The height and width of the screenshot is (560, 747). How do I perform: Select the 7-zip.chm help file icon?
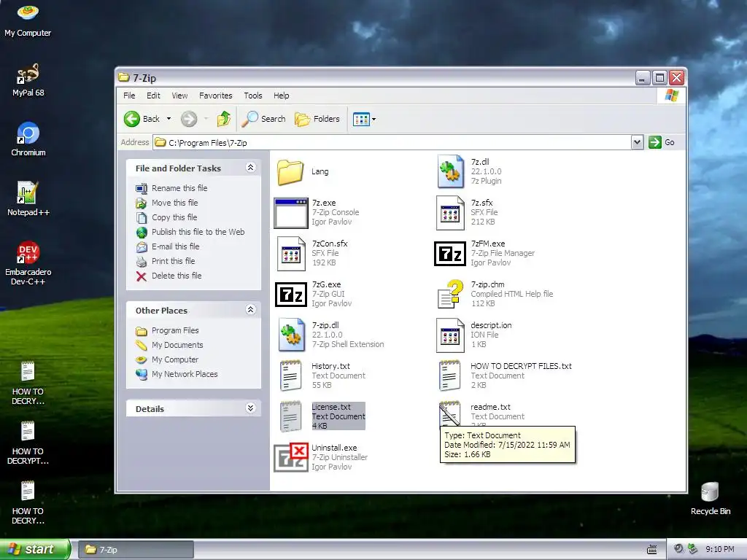(x=450, y=294)
